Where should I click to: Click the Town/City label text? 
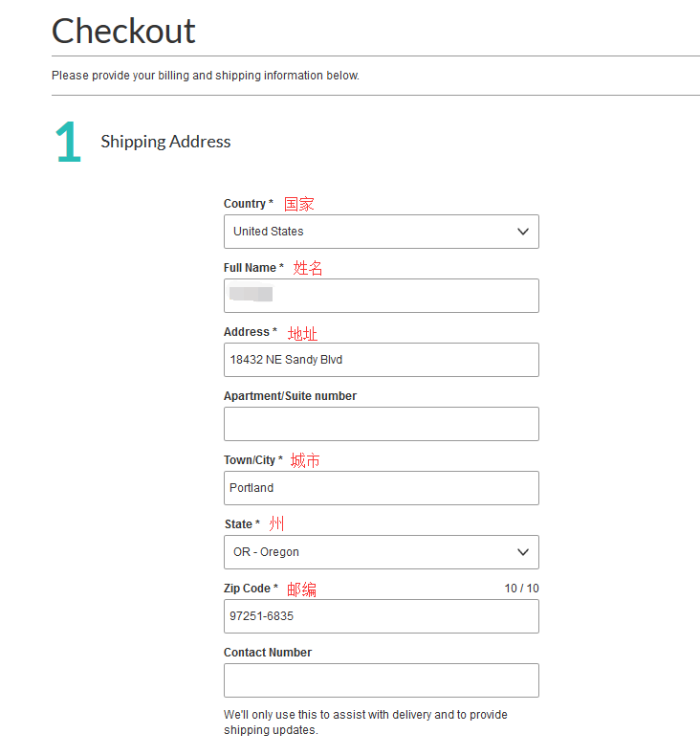(252, 460)
